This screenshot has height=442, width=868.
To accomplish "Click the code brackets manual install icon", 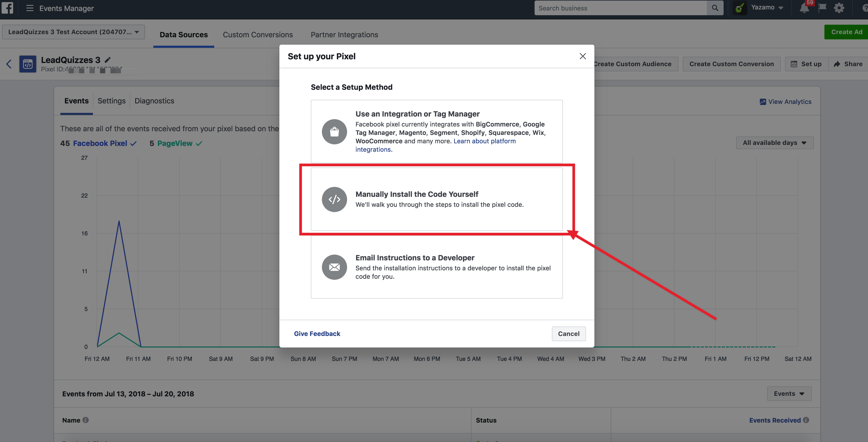I will pos(334,199).
